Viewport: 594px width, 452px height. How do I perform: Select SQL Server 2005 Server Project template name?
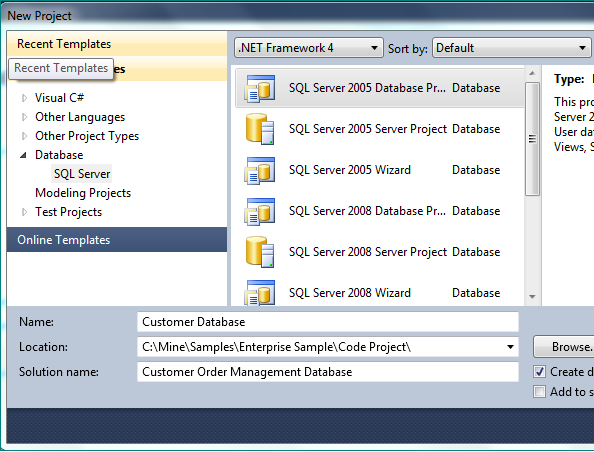pyautogui.click(x=368, y=129)
